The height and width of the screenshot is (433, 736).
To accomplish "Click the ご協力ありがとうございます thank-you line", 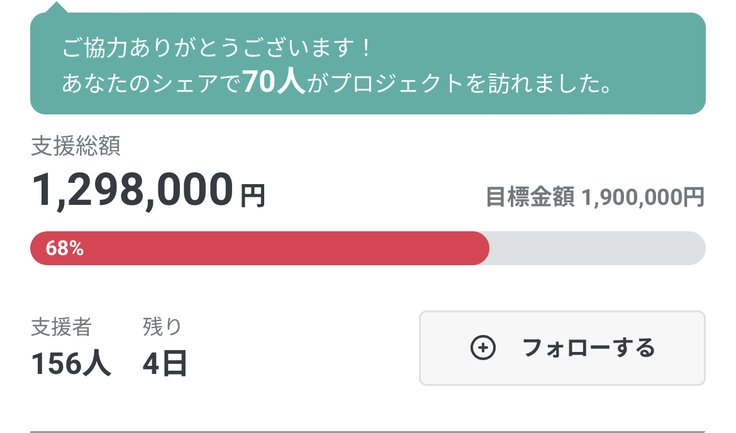I will [x=216, y=46].
